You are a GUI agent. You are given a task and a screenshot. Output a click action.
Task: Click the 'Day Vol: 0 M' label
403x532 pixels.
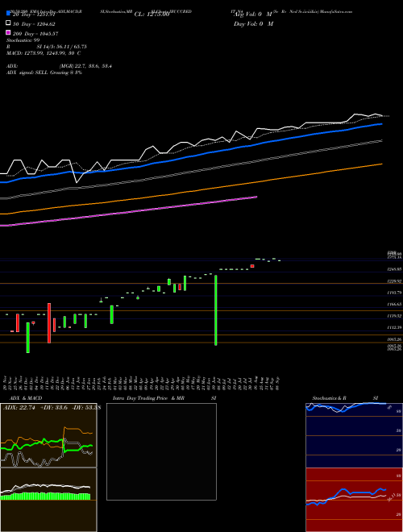click(x=253, y=23)
